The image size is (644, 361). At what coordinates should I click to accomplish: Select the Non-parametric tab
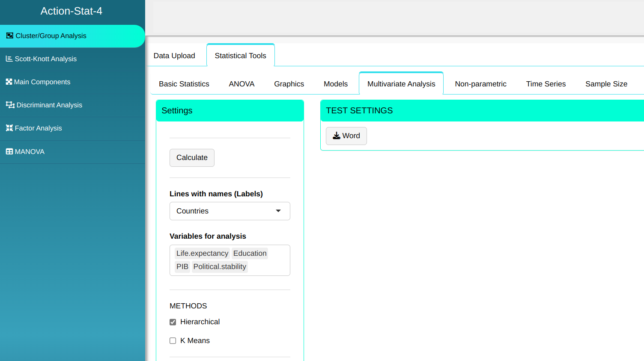(x=480, y=84)
